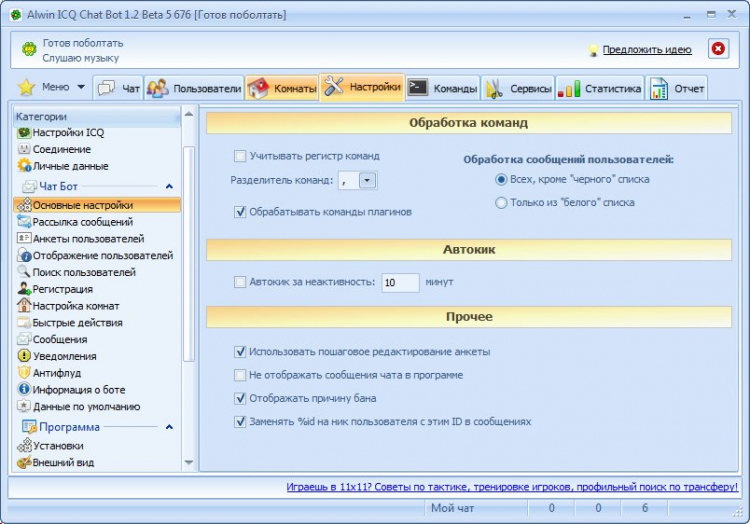This screenshot has width=750, height=524.
Task: Open Быстрые действия category
Action: point(77,323)
